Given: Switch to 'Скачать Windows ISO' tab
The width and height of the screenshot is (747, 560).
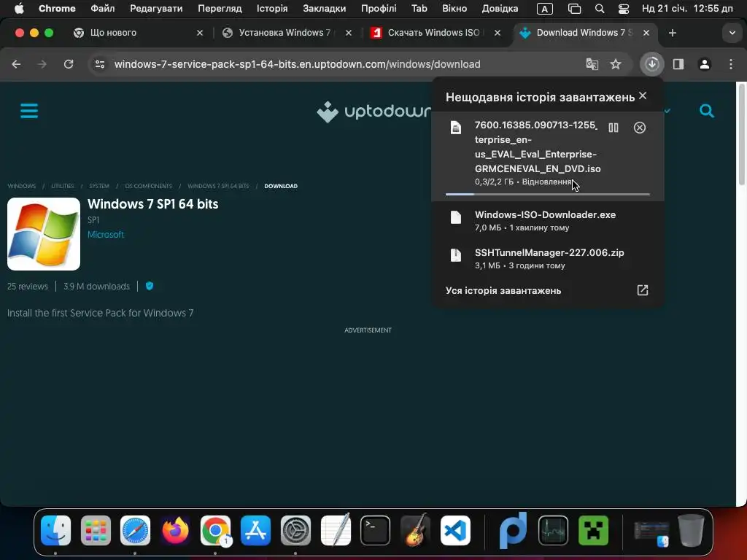Looking at the screenshot, I should tap(436, 33).
